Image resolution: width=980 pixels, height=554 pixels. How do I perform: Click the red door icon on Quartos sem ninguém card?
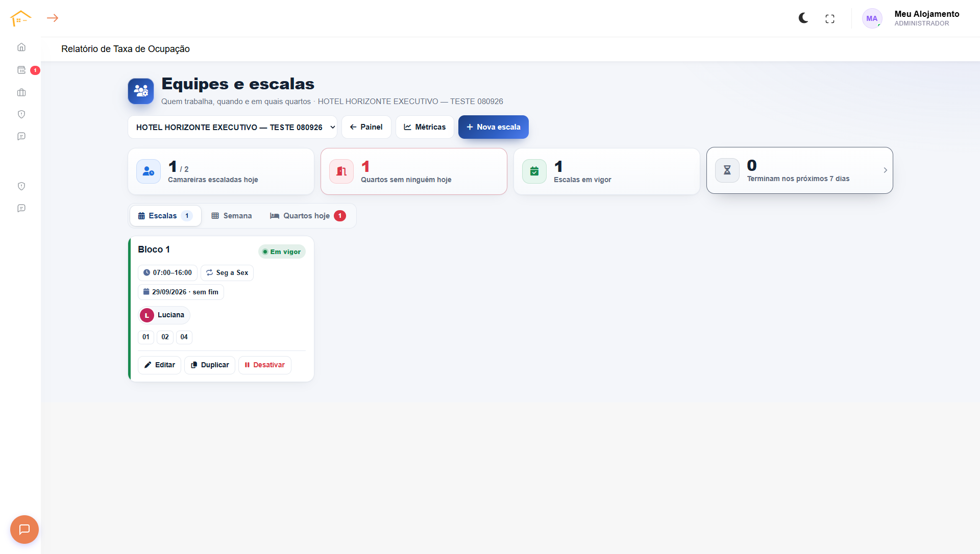coord(341,171)
